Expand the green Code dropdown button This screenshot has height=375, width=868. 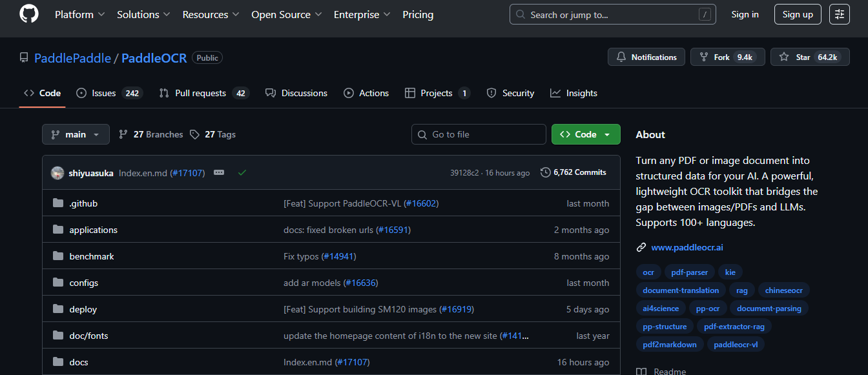pos(585,134)
